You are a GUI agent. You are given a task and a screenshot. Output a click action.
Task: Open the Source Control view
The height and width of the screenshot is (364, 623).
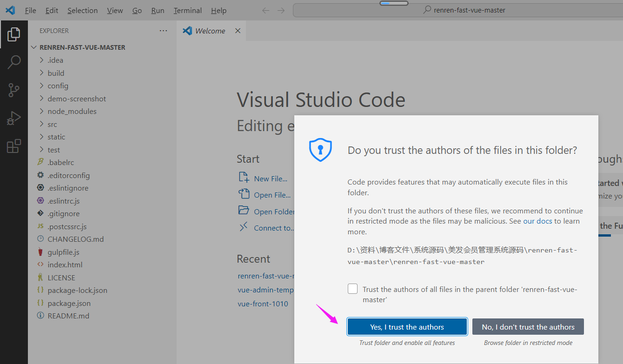coord(14,90)
